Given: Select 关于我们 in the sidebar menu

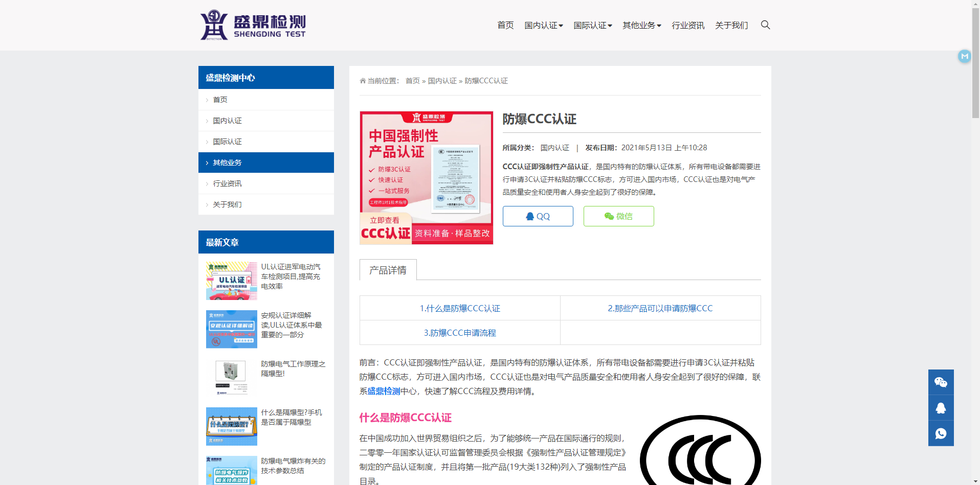Looking at the screenshot, I should 228,204.
